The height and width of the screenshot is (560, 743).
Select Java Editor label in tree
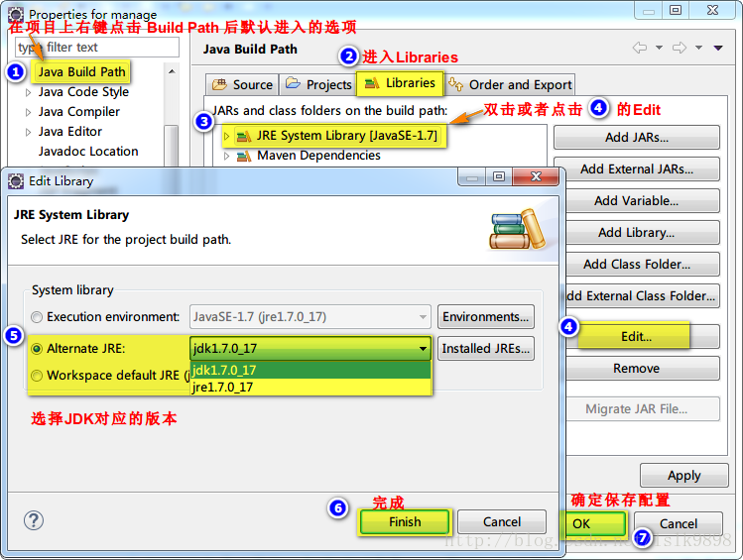[x=70, y=132]
